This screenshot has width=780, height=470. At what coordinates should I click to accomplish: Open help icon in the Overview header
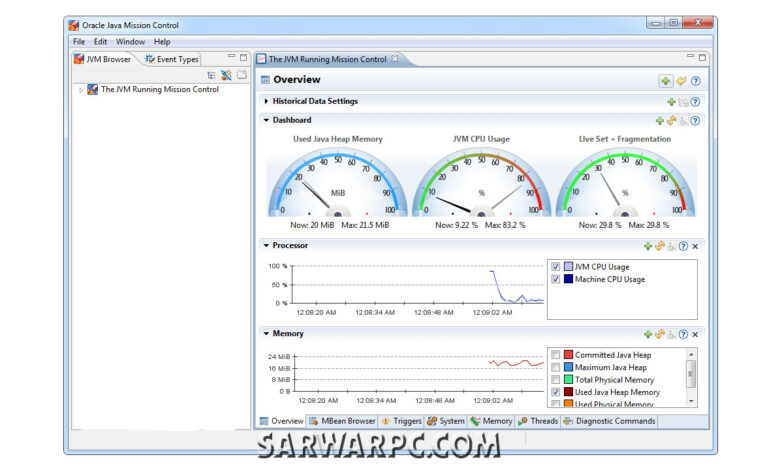point(696,81)
